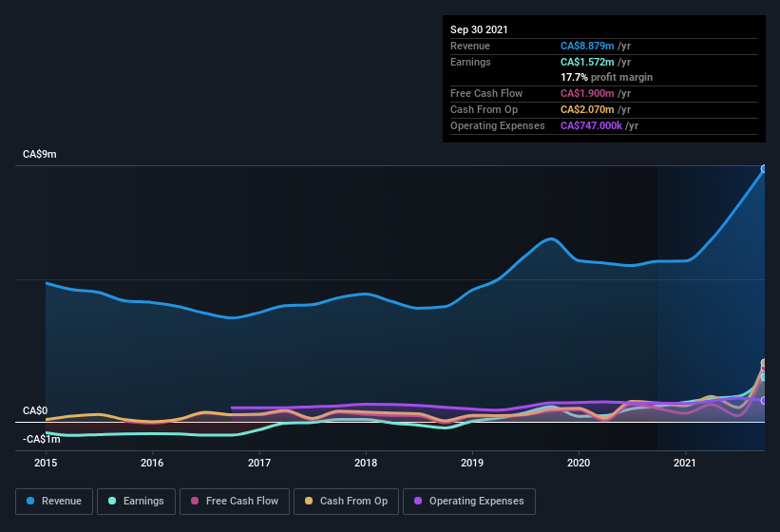Toggle the Revenue legend button

pos(54,502)
